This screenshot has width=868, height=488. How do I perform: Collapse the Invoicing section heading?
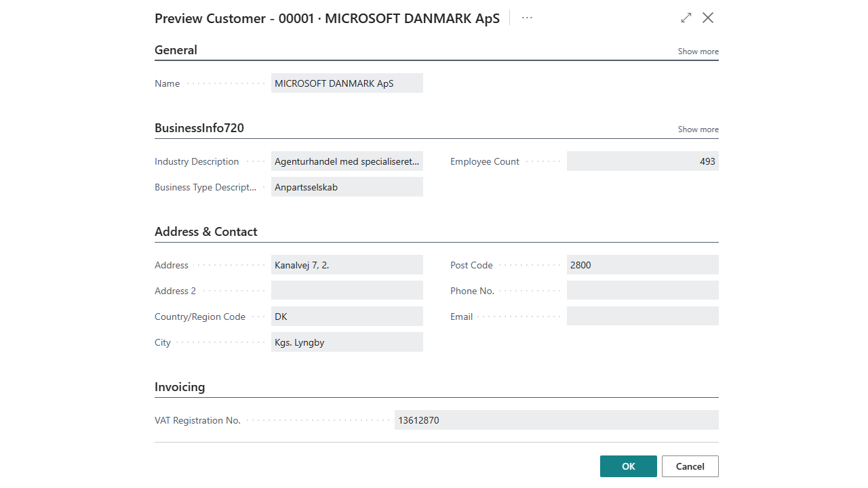coord(180,387)
